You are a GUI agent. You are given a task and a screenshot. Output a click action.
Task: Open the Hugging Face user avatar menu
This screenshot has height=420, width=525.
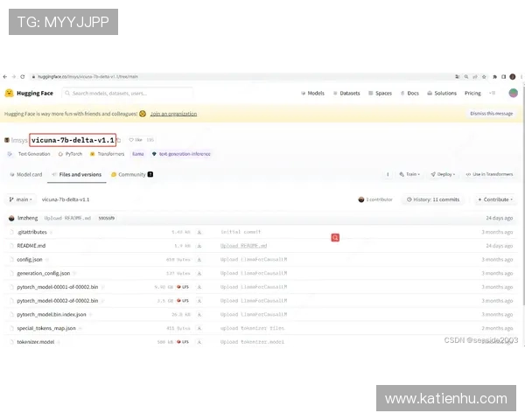(x=514, y=93)
